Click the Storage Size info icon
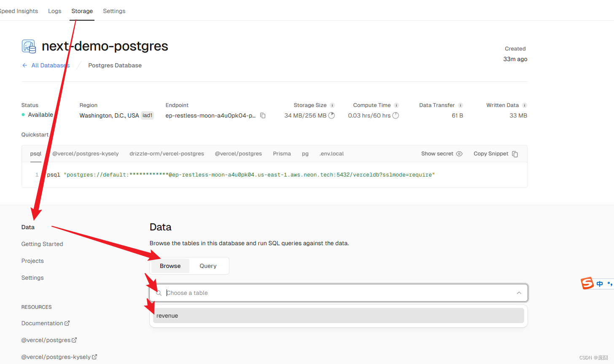This screenshot has width=614, height=364. (x=332, y=105)
